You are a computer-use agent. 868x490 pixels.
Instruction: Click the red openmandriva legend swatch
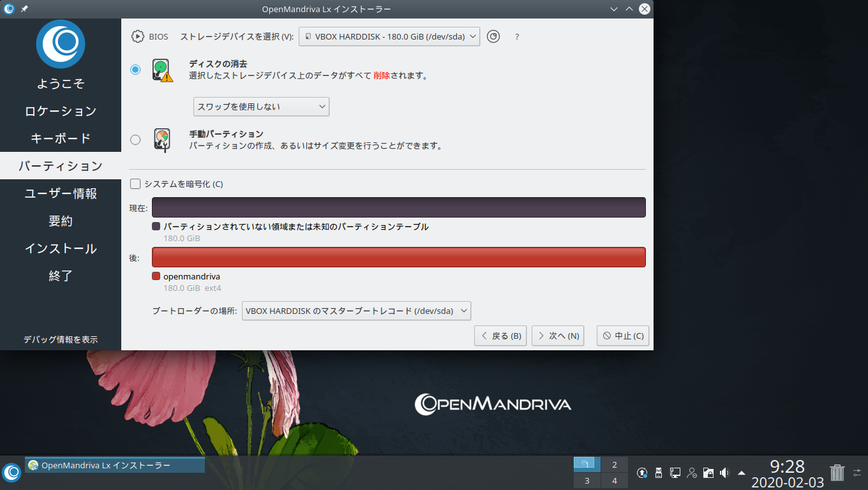pos(156,276)
